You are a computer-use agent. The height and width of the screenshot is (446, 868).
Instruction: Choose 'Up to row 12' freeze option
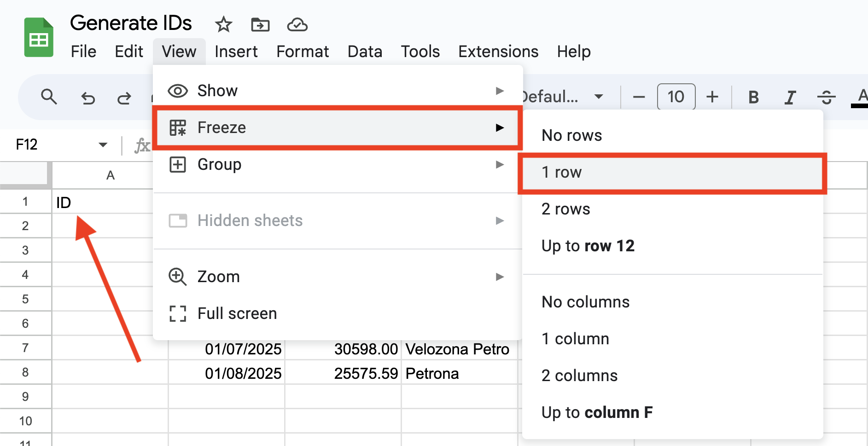tap(588, 246)
